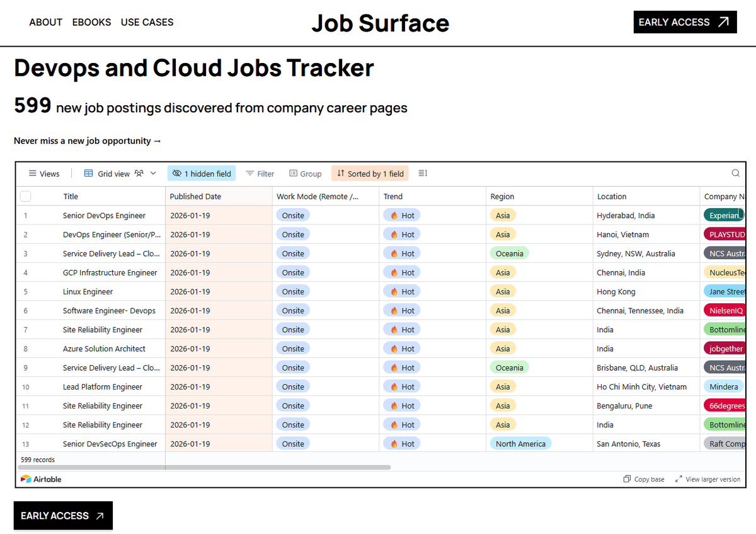
Task: Open the Group options
Action: (306, 173)
